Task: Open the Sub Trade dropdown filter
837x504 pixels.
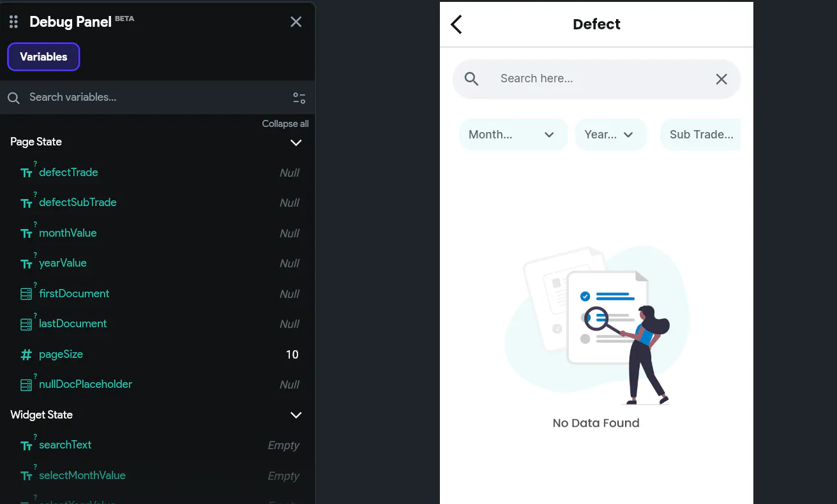Action: pyautogui.click(x=700, y=135)
